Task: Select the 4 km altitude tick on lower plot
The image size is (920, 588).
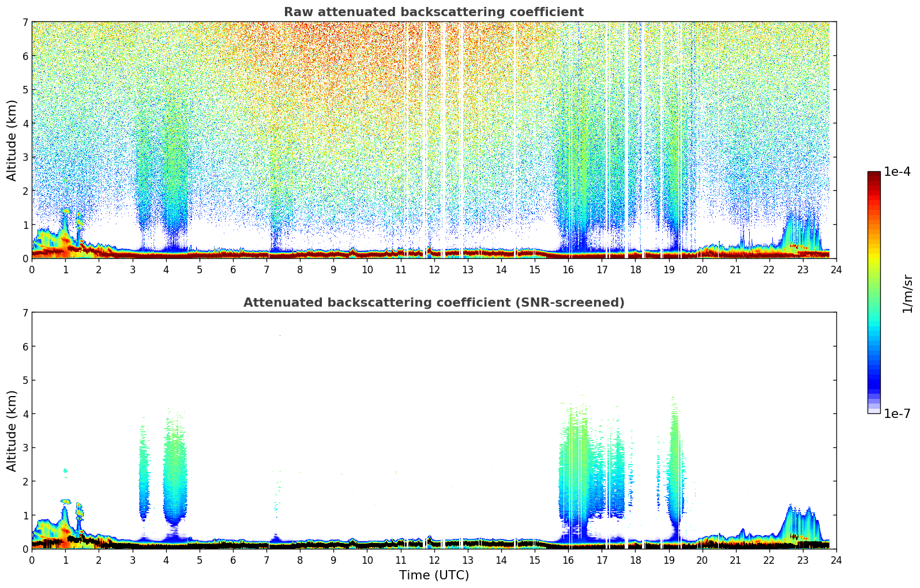Action: [25, 414]
